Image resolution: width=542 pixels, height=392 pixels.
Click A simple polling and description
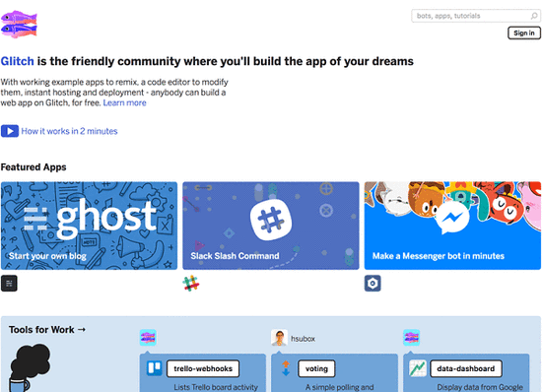pos(339,387)
